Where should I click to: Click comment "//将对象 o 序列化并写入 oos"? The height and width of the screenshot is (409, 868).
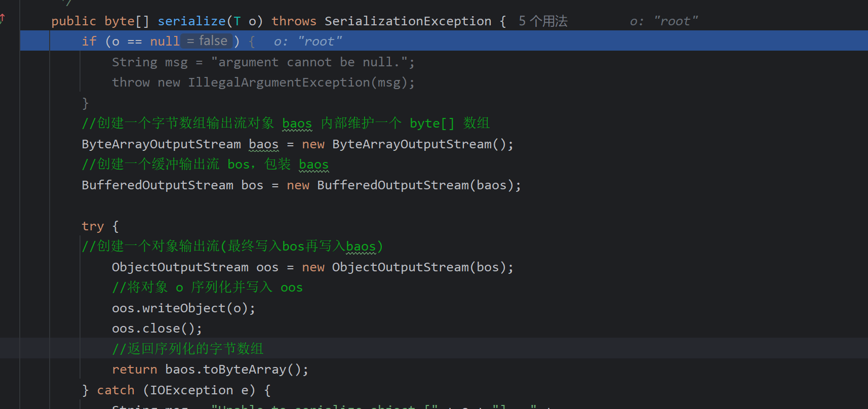tap(207, 288)
